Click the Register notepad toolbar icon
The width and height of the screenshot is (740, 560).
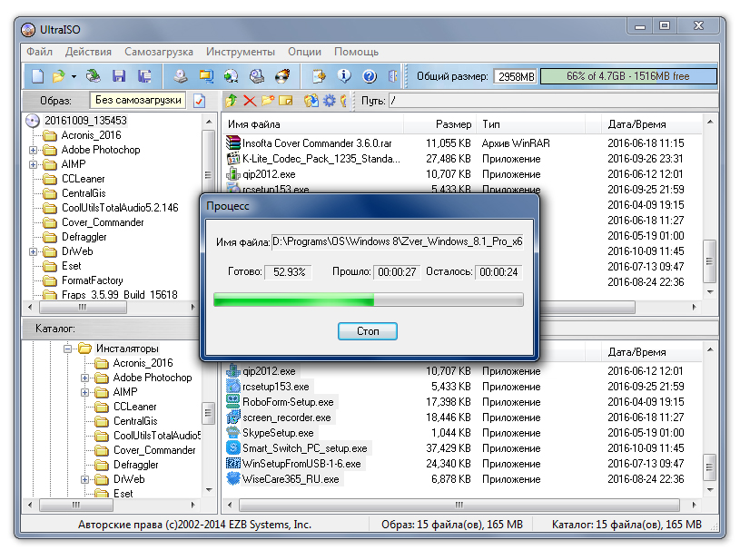(319, 76)
